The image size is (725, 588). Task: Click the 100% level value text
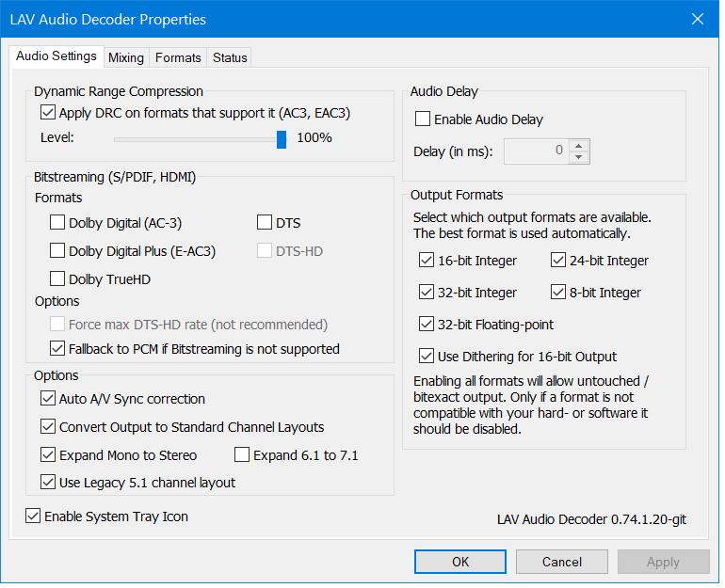click(x=314, y=137)
